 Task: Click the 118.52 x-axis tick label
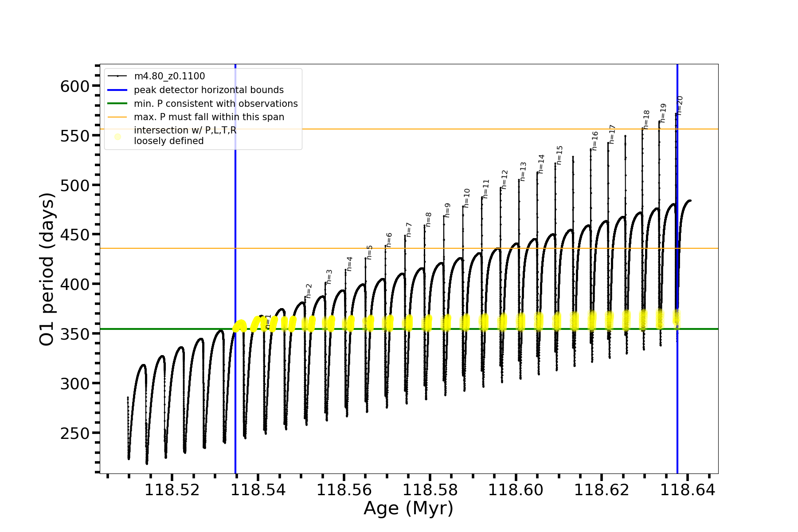(x=172, y=490)
